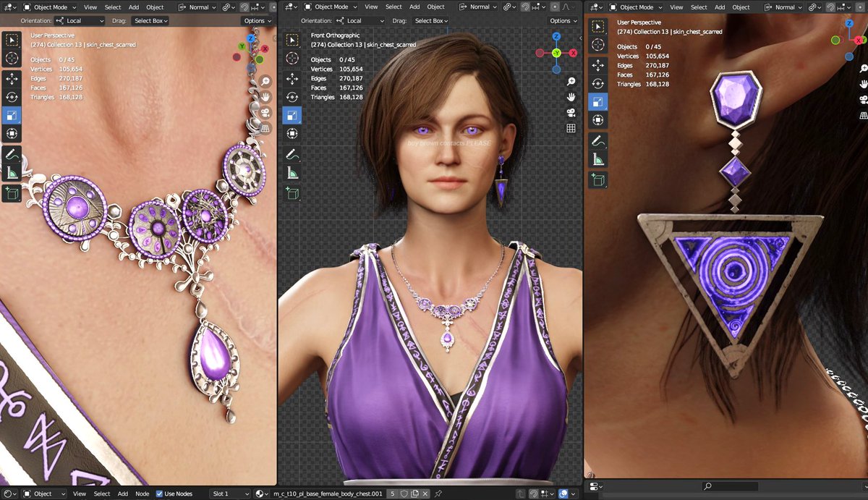The width and height of the screenshot is (868, 500).
Task: Click material user count button 5
Action: click(x=392, y=493)
